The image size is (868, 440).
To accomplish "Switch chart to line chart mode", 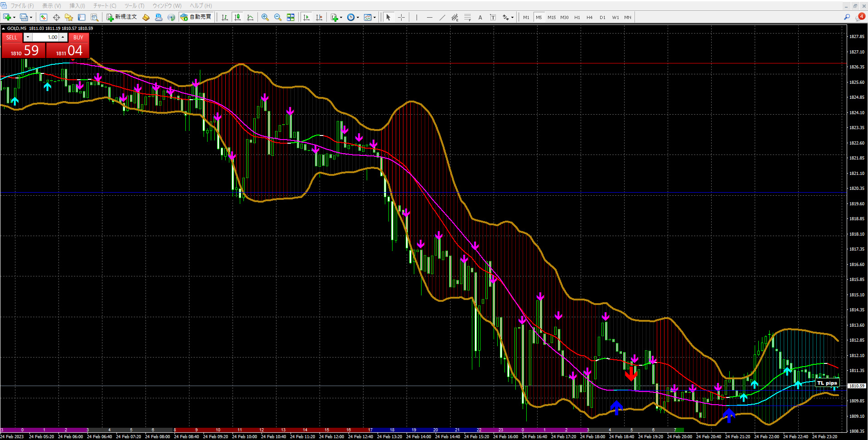I will point(250,17).
